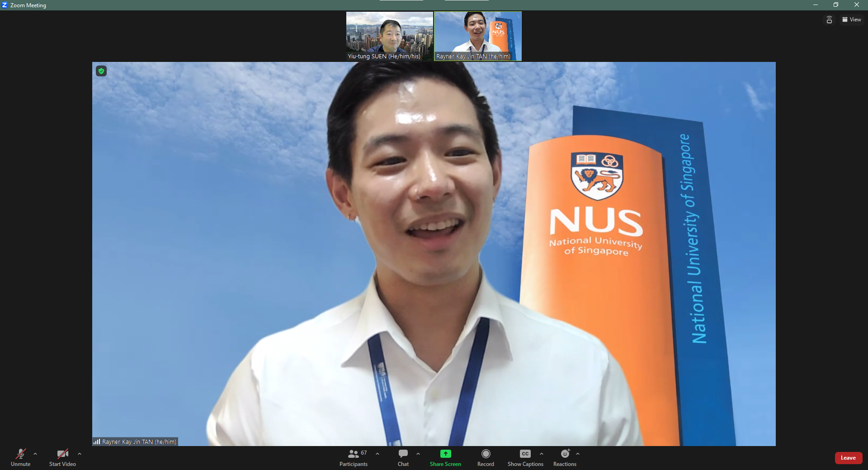Click Rayner Kay Jin TAN name label on main video
This screenshot has width=868, height=470.
pos(139,442)
